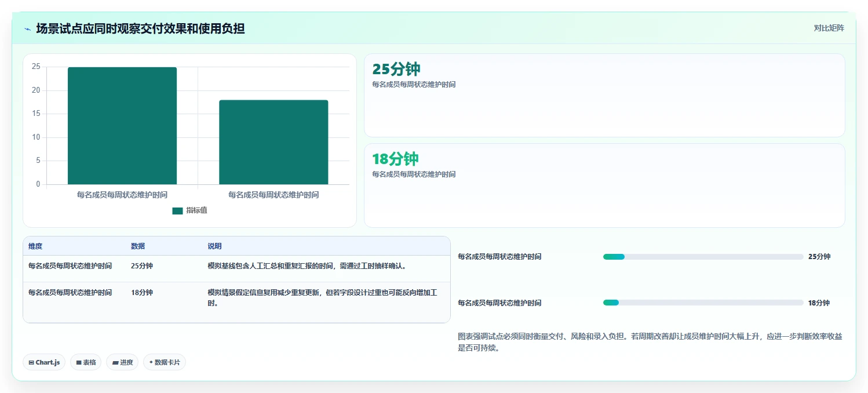Viewport: 868px width, 393px height.
Task: Click the large 25分钟 stat card heading
Action: click(x=396, y=69)
